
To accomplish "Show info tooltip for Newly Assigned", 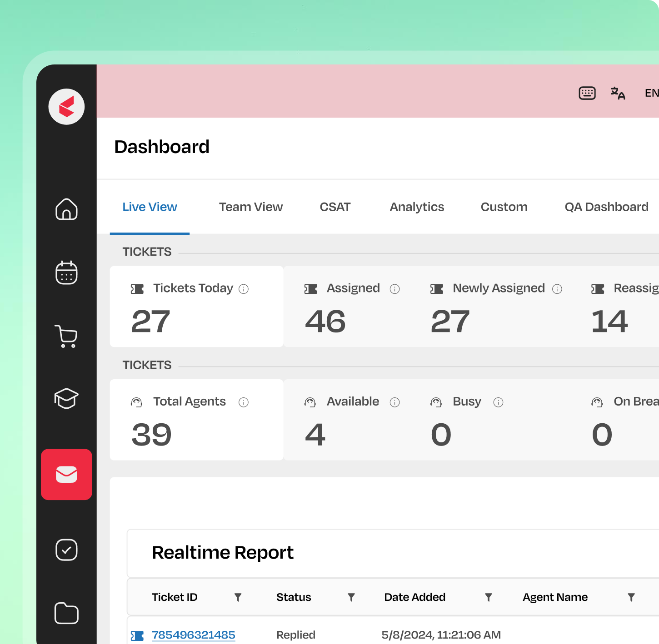I will click(x=557, y=289).
